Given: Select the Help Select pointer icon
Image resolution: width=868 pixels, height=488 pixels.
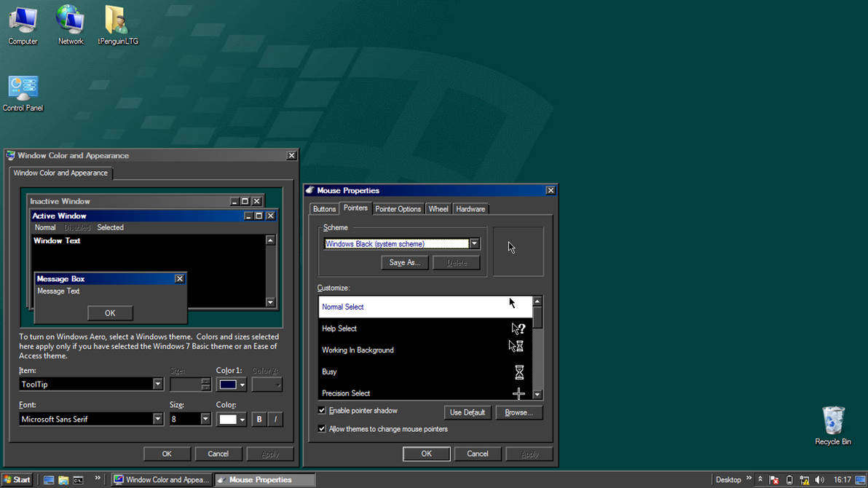Looking at the screenshot, I should [x=518, y=328].
